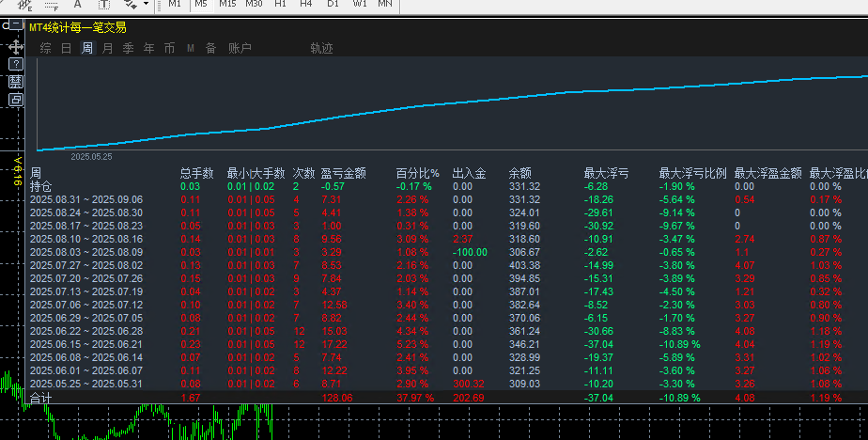Select the text label 'T' tool
This screenshot has width=868, height=440.
pos(104,5)
